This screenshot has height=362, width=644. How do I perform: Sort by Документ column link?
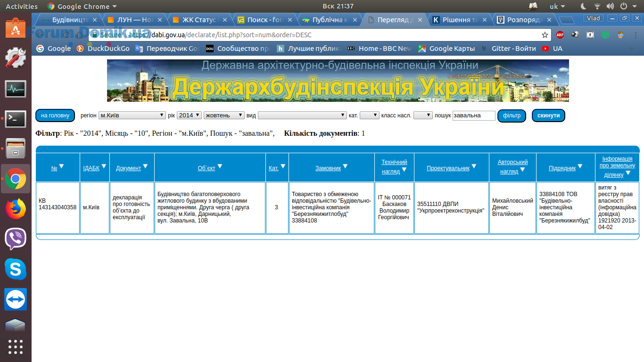[128, 168]
